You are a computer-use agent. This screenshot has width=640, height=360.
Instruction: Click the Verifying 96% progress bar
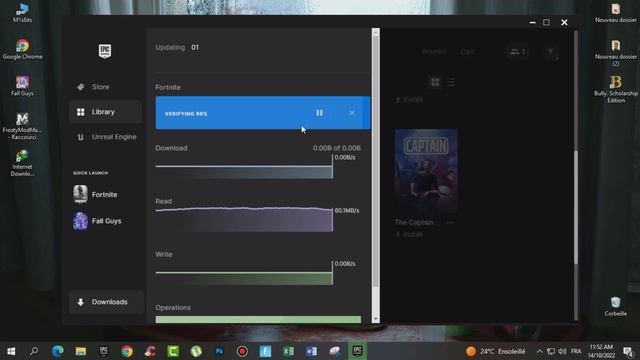[x=263, y=113]
